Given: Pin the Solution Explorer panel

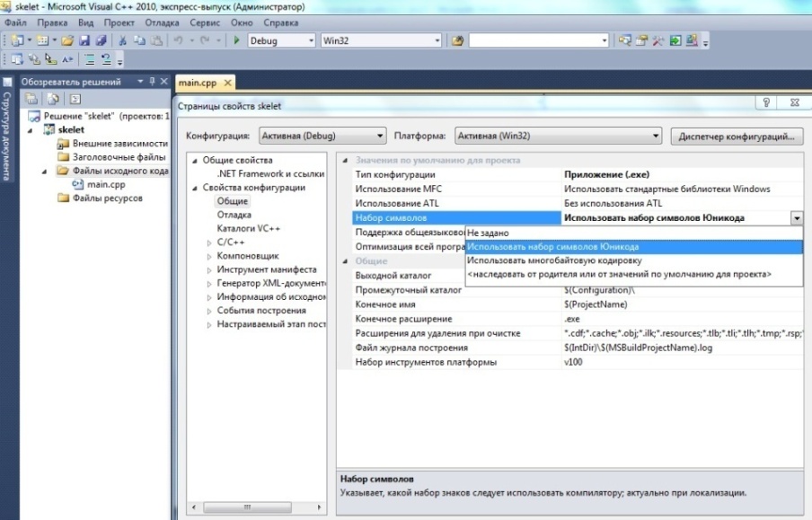Looking at the screenshot, I should pos(152,82).
